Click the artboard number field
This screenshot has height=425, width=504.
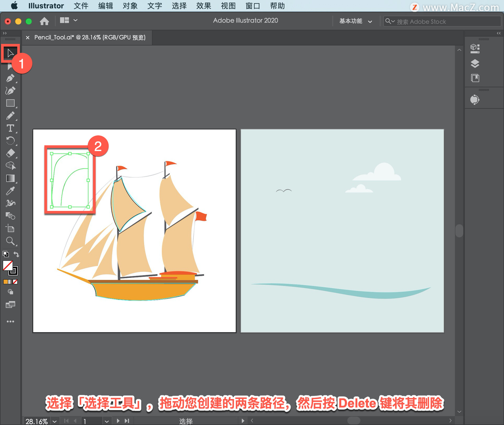point(92,421)
